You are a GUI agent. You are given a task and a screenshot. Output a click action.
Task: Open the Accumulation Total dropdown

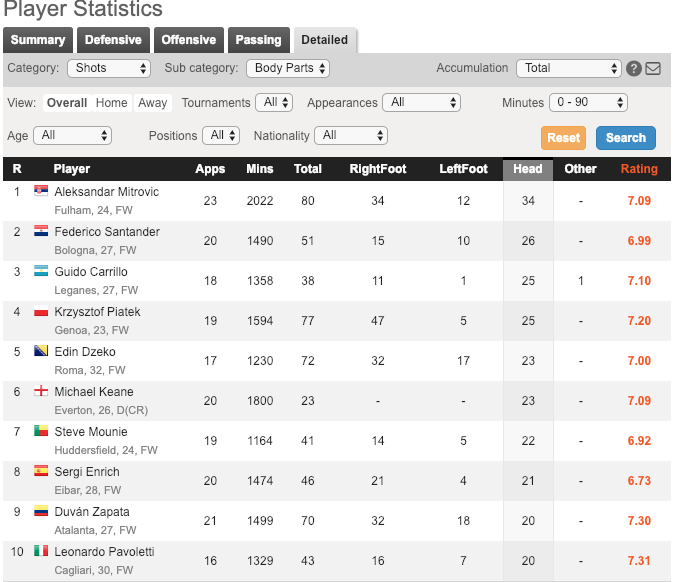569,69
